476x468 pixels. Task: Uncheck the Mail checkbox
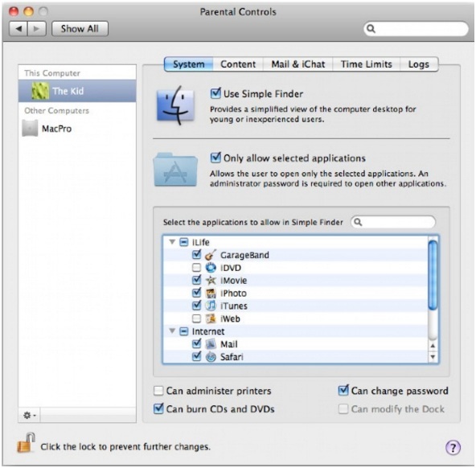197,343
